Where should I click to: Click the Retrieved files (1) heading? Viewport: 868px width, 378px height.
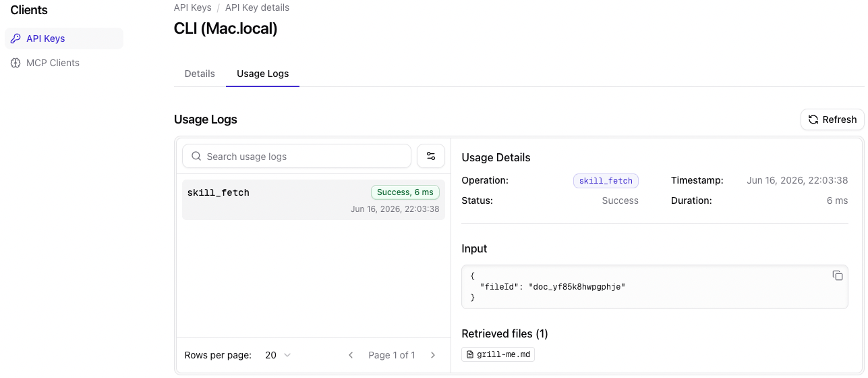pos(504,333)
